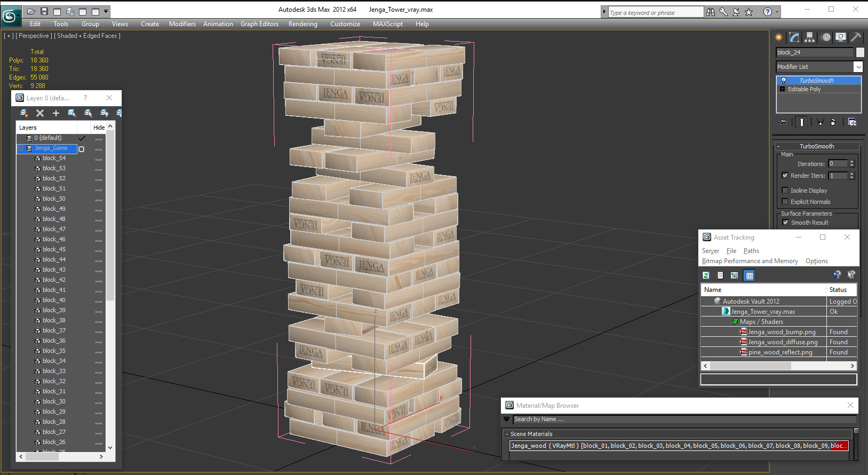The width and height of the screenshot is (868, 475).
Task: Select Tree View icon in Asset Tracking
Action: pos(735,275)
